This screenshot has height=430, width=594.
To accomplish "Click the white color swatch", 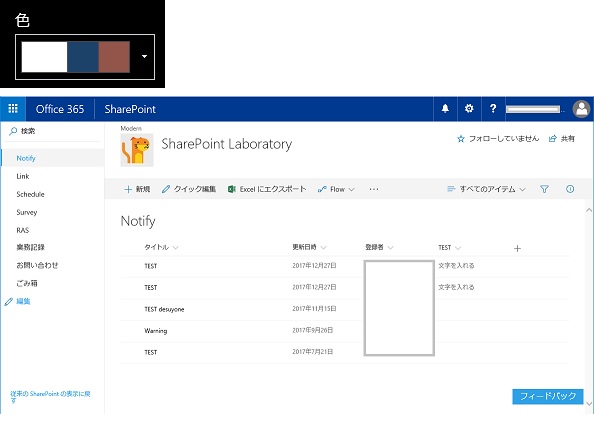I will (44, 57).
